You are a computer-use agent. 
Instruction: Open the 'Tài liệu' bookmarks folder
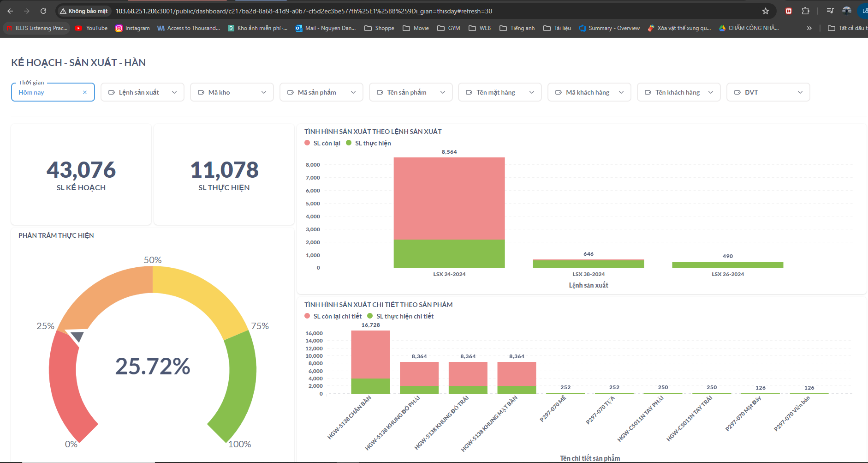(557, 28)
